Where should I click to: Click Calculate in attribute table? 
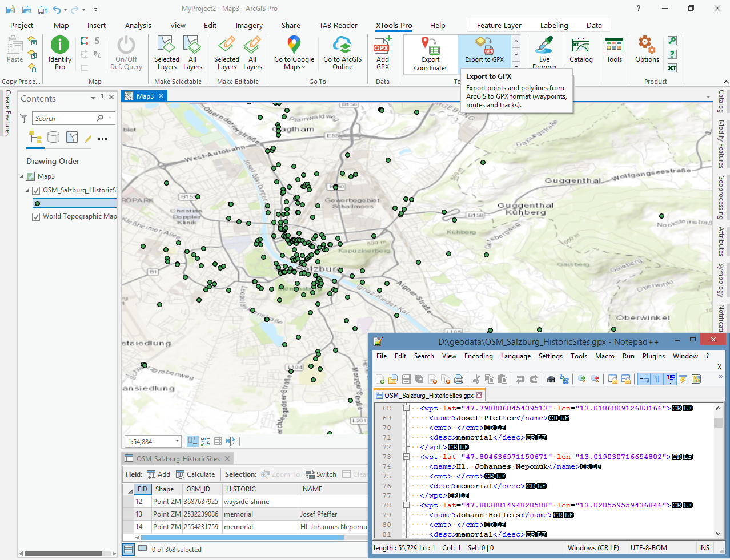coord(195,474)
